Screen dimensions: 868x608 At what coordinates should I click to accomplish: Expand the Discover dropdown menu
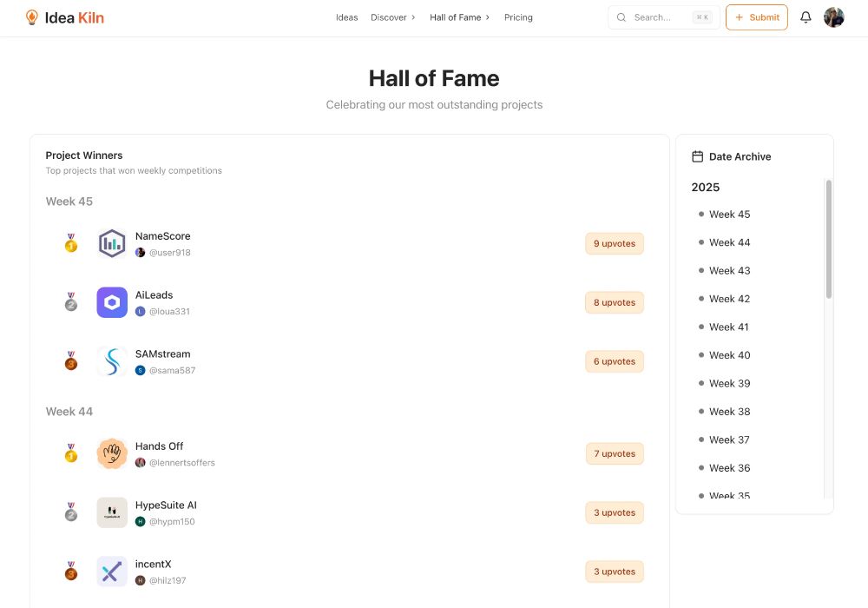392,17
